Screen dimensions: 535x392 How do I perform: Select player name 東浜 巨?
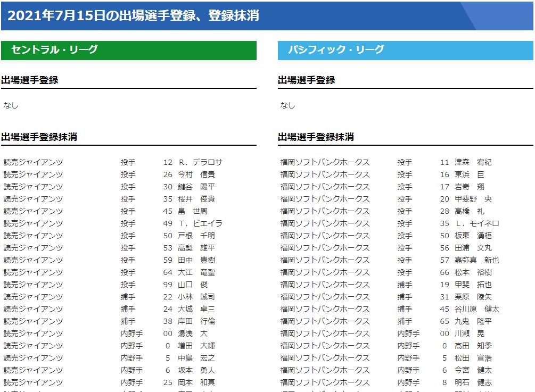point(470,174)
